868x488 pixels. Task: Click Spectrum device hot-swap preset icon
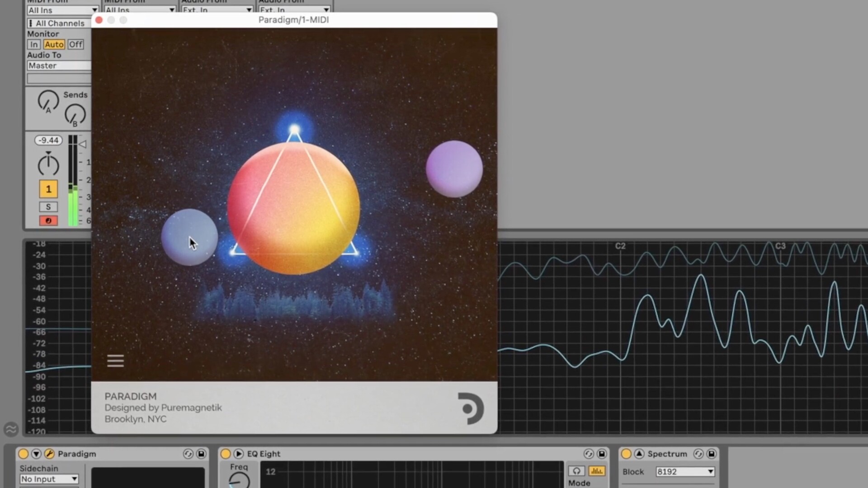tap(698, 454)
